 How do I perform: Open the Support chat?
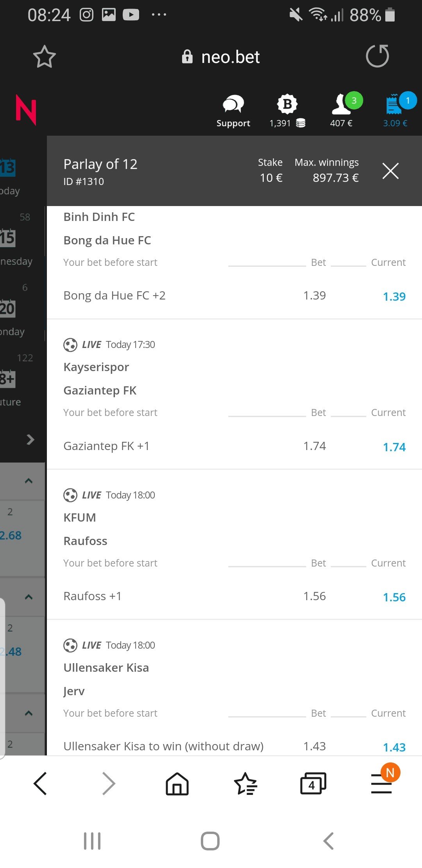(233, 111)
